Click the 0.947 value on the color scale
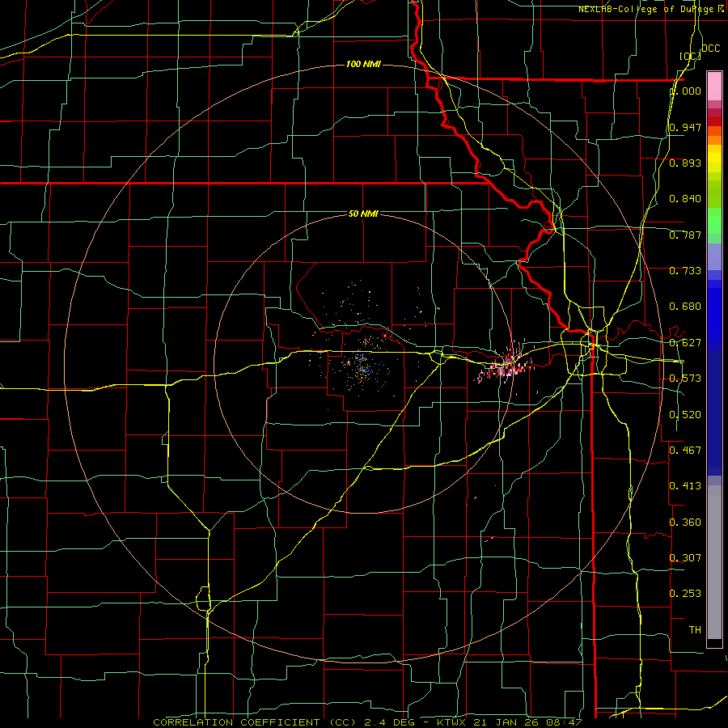This screenshot has height=728, width=728. click(x=685, y=127)
